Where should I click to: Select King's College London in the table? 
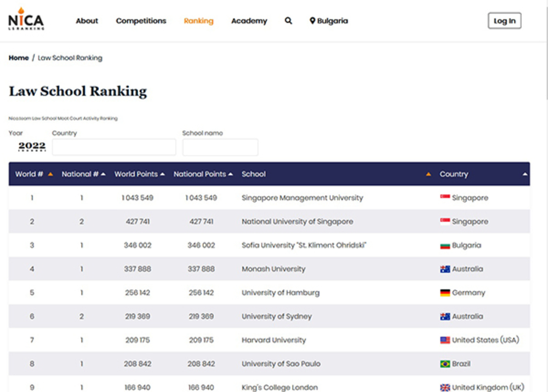point(279,388)
